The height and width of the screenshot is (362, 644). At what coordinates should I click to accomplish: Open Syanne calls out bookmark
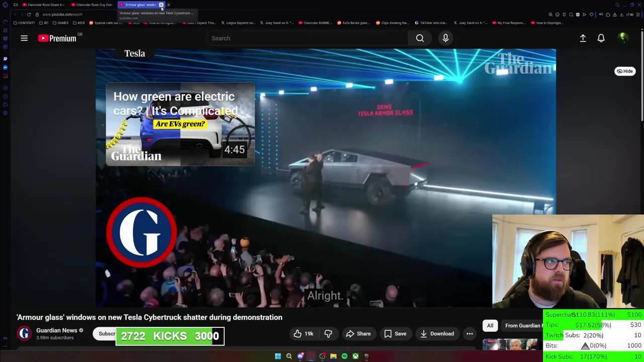pyautogui.click(x=106, y=23)
